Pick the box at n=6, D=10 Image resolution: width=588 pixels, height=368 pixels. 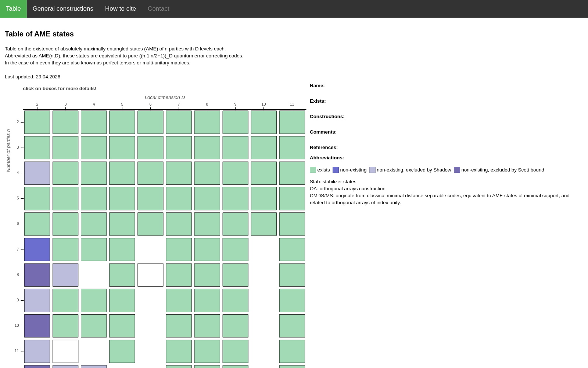(264, 224)
